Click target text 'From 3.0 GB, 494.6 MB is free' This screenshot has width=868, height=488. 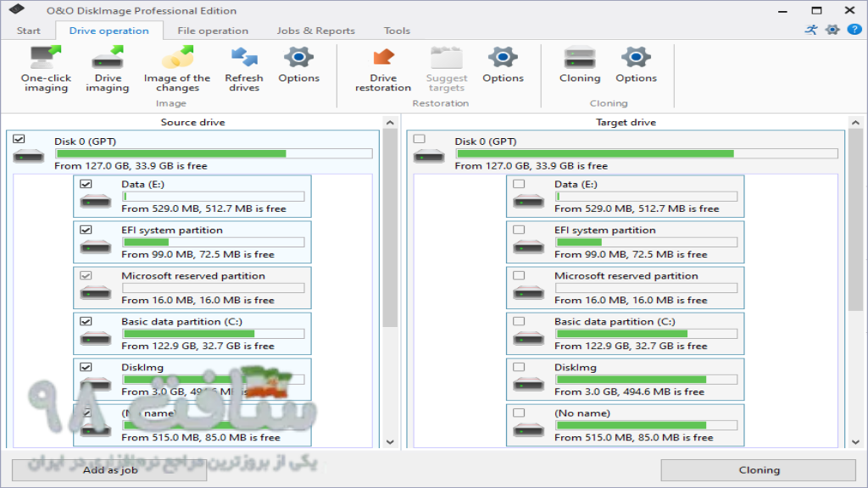(630, 391)
